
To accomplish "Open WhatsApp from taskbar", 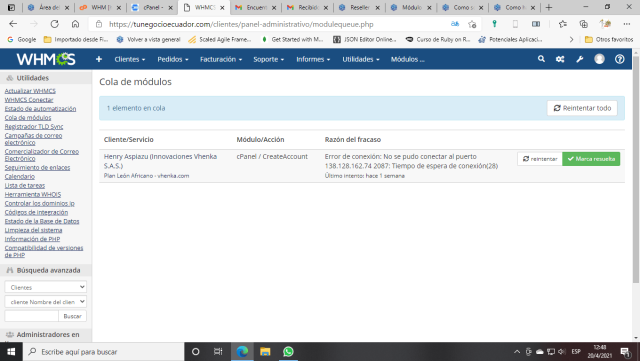I will coord(288,352).
